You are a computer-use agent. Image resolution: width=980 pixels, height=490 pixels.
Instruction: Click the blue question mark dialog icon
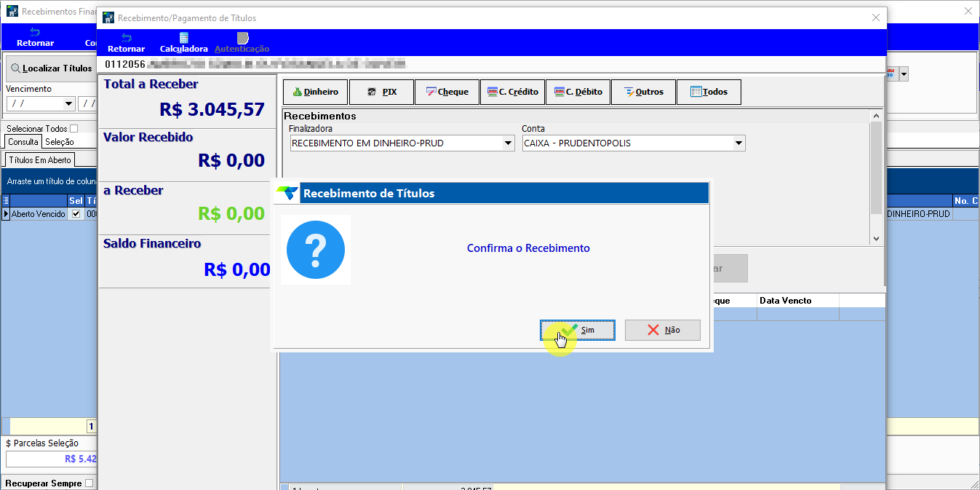(315, 249)
